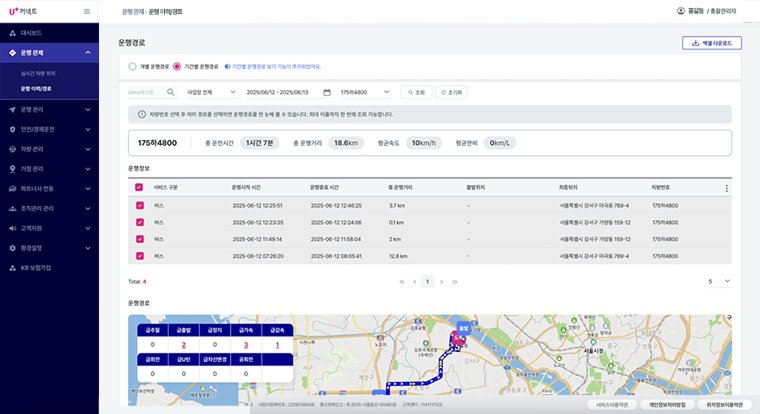Screen dimensions: 760x414
Task: Expand the 운행 관리 sidebar chevron
Action: pos(88,110)
